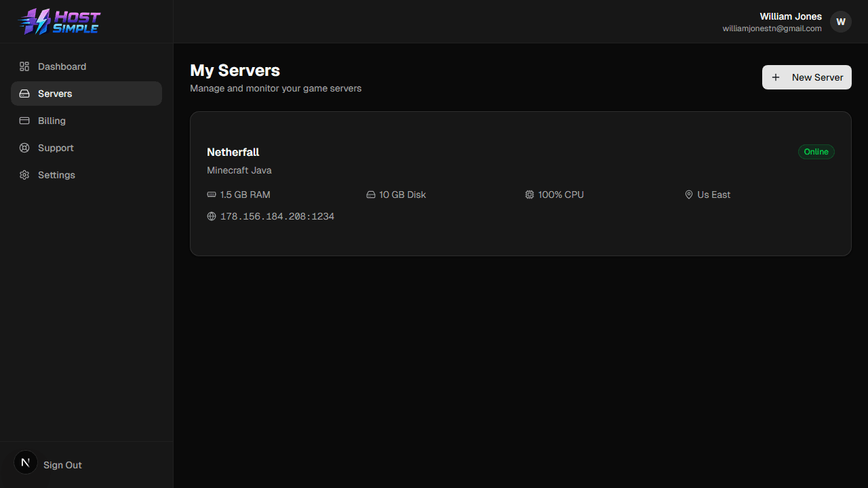Click the Servers icon in the sidebar
The image size is (868, 488).
coord(24,94)
